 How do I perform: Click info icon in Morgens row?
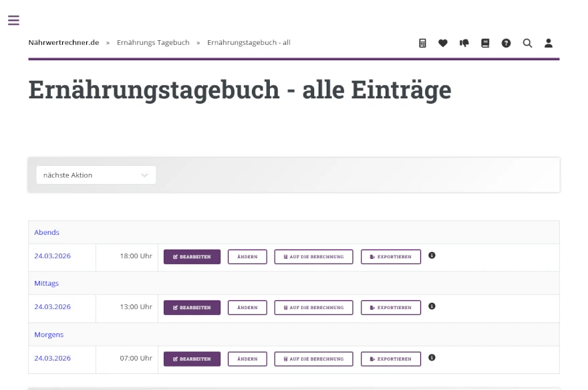point(432,357)
